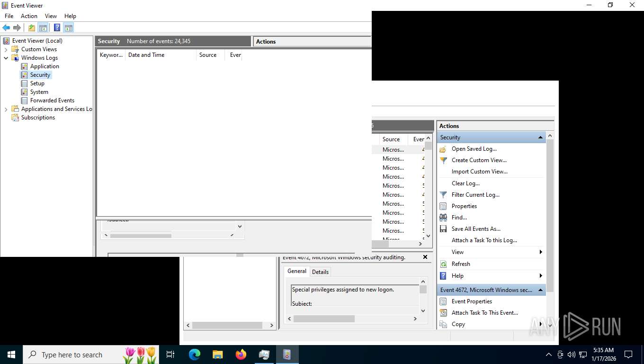Click Import Custom View... action
Screen dimensions: 644x364
coord(480,172)
